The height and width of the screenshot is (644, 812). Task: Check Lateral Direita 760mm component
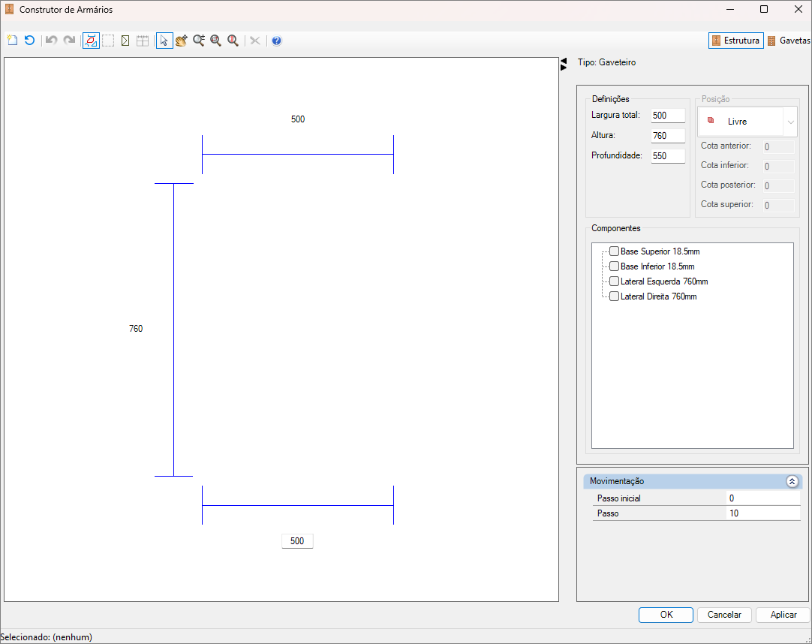tap(614, 296)
